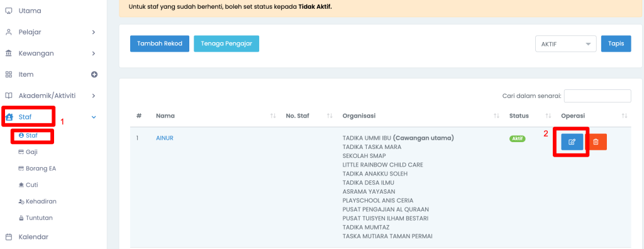Click TADIKA ANAKKU SOLEH text

coord(375,174)
